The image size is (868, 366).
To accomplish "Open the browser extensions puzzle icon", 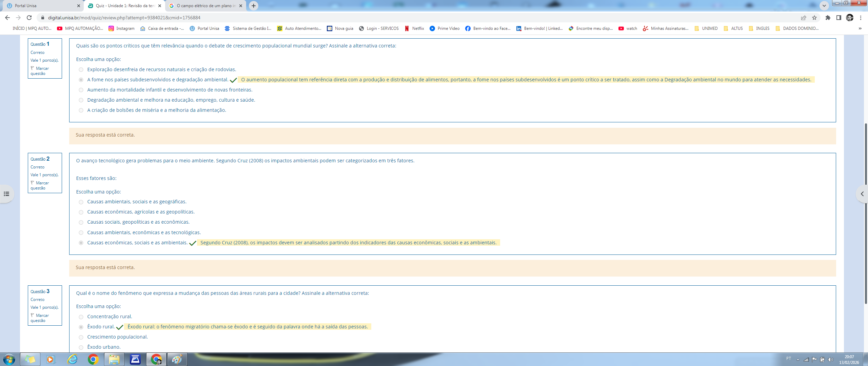I will 828,18.
